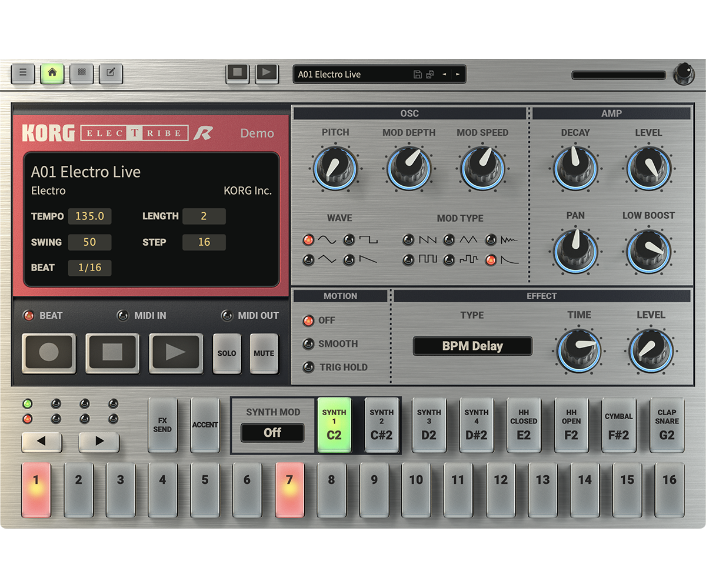Choose the envelope decay MOD TYPE
This screenshot has height=588, width=706.
tap(491, 259)
